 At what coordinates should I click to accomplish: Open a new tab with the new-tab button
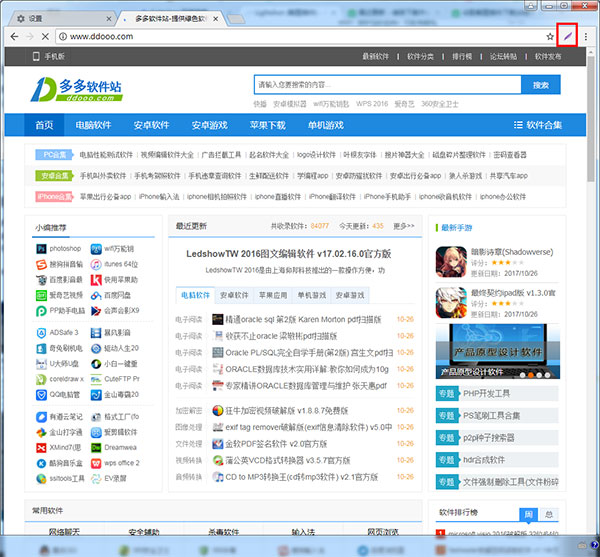click(236, 19)
